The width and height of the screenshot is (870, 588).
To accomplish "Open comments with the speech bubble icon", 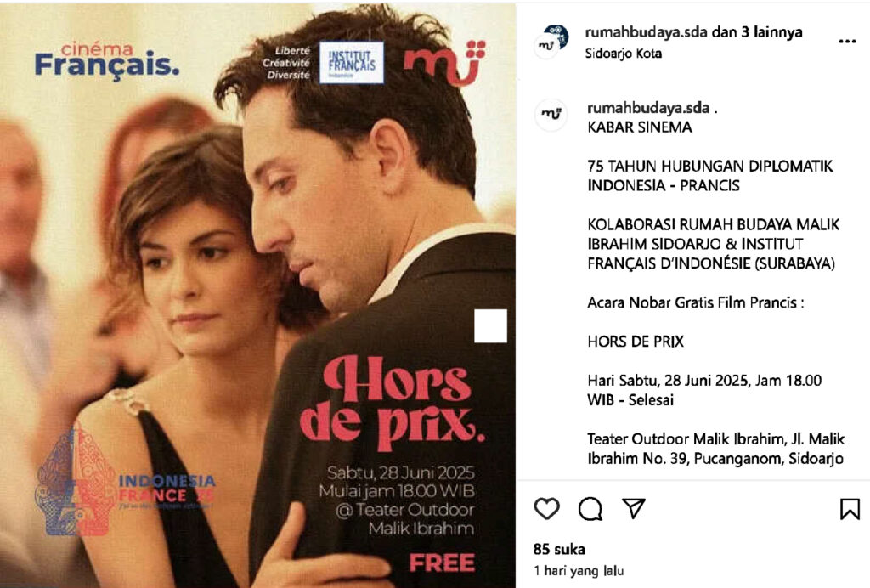I will click(x=590, y=508).
